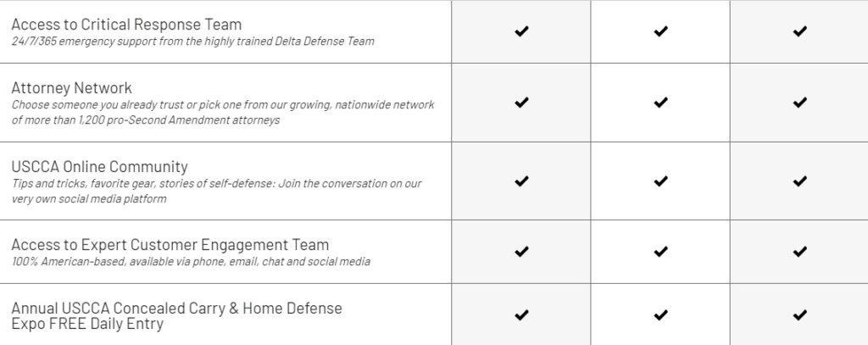868x345 pixels.
Task: Click first-column checkmark for Critical Response Team
Action: 521,31
